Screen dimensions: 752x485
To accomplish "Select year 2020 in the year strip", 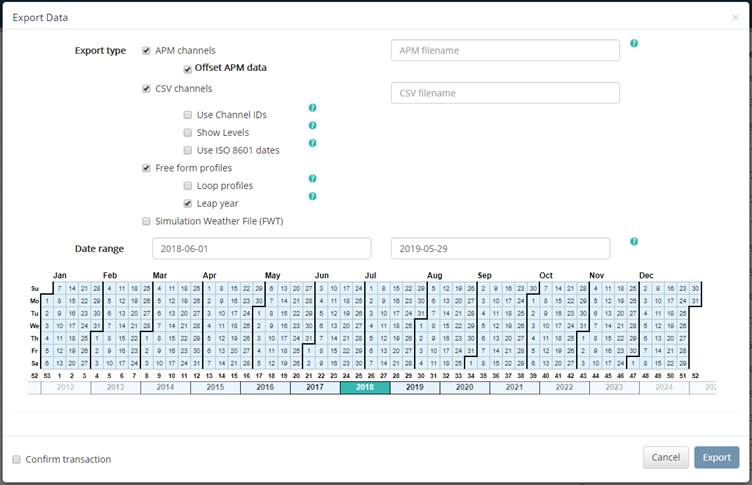I will point(465,388).
